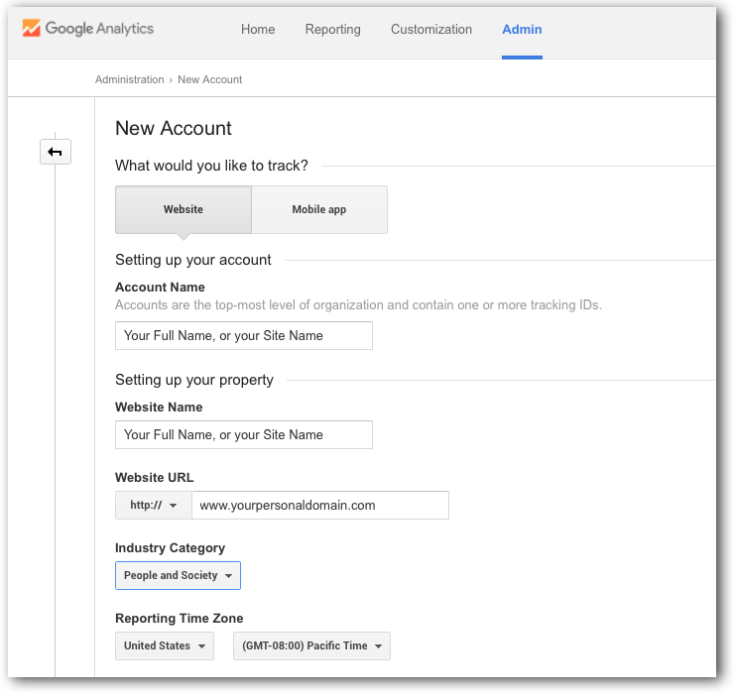The width and height of the screenshot is (736, 700).
Task: Open the Reporting tab
Action: coord(333,29)
